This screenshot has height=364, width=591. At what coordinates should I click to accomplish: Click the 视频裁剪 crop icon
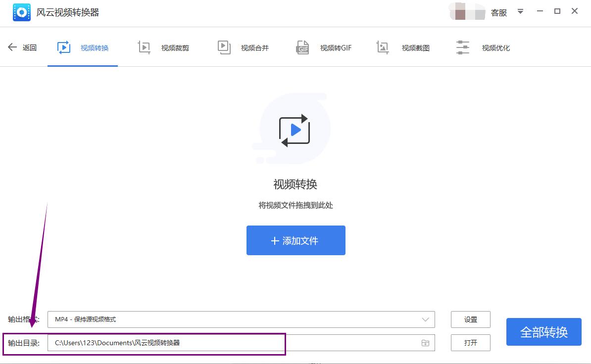pyautogui.click(x=144, y=47)
